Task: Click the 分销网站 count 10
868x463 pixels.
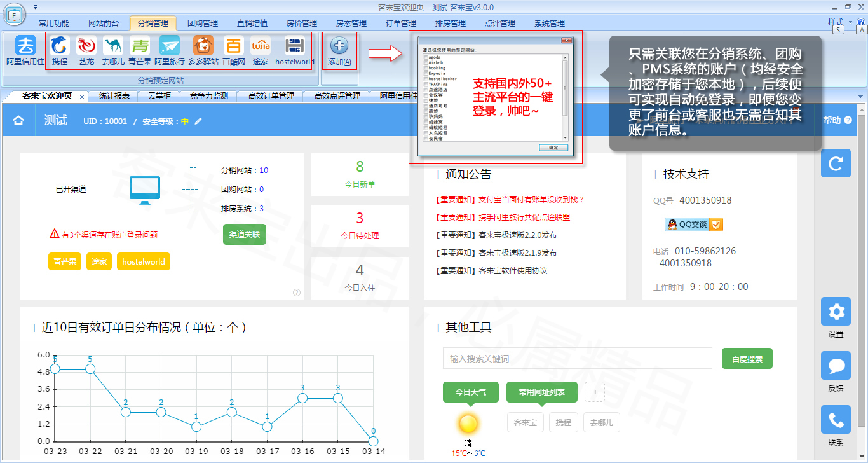Action: point(264,170)
